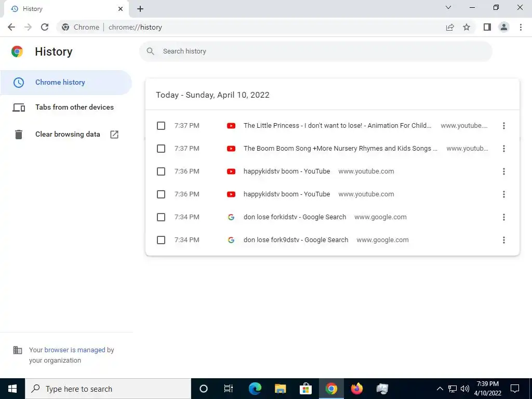Open The Little Princess video link
532x399 pixels.
coord(337,126)
